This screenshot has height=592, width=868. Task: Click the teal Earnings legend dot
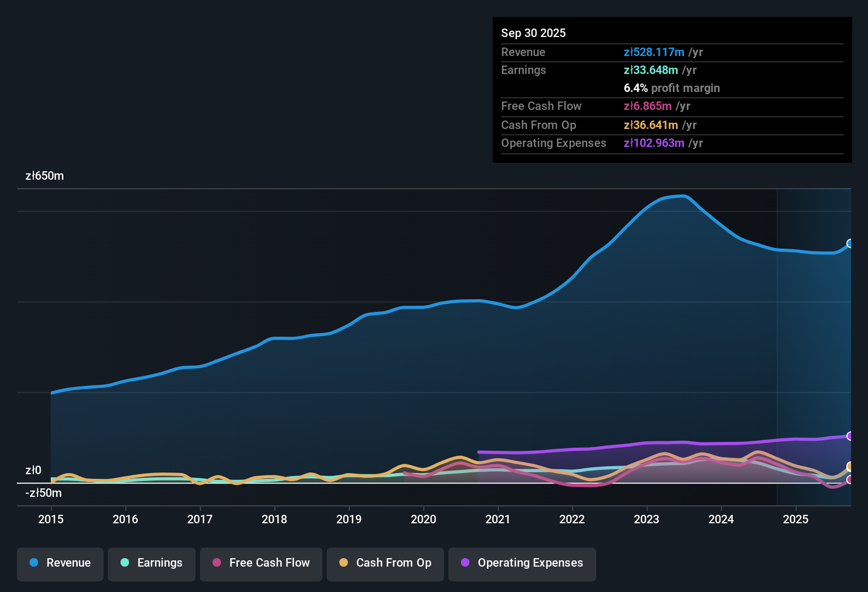tap(125, 563)
